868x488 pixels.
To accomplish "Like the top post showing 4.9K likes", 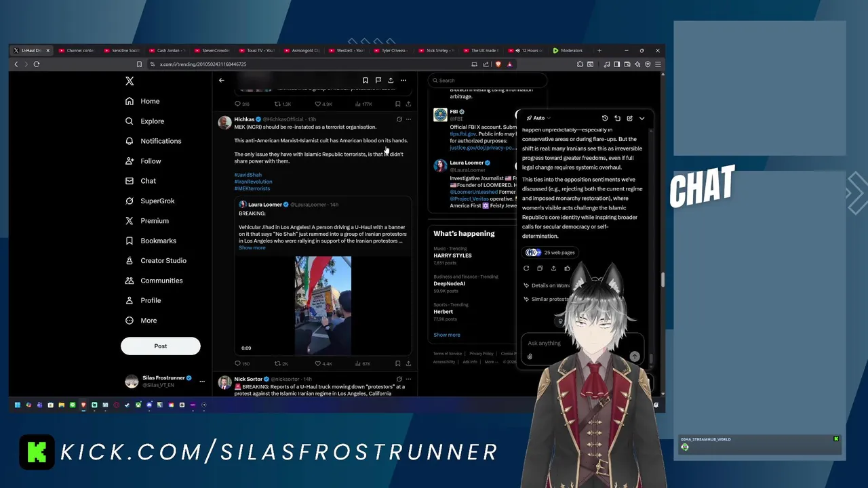I will (323, 104).
